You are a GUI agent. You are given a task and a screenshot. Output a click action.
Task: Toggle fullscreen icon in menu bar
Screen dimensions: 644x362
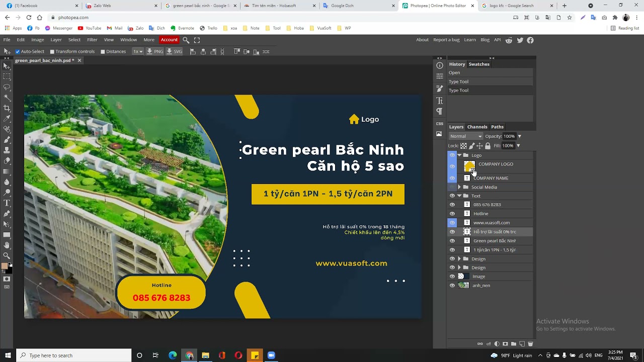tap(197, 40)
